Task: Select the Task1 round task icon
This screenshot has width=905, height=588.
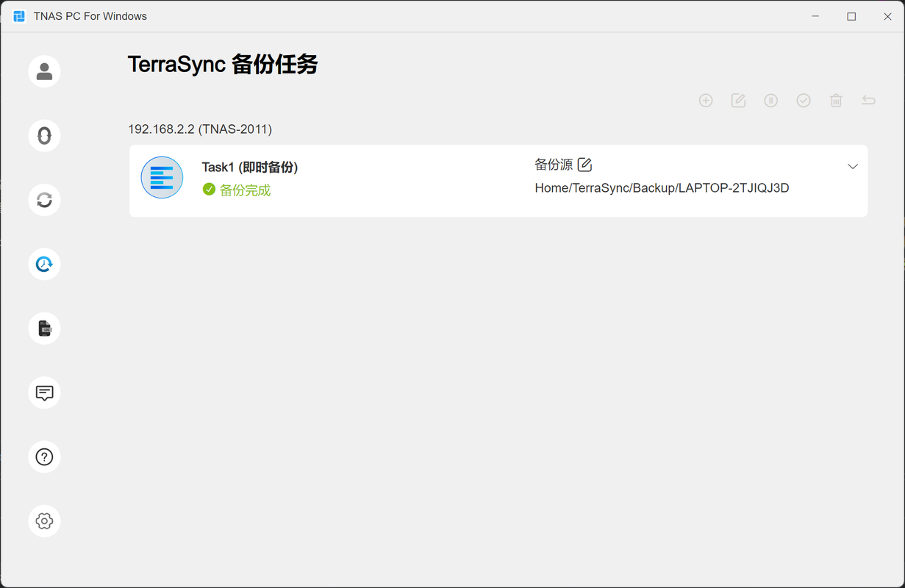Action: coord(162,177)
